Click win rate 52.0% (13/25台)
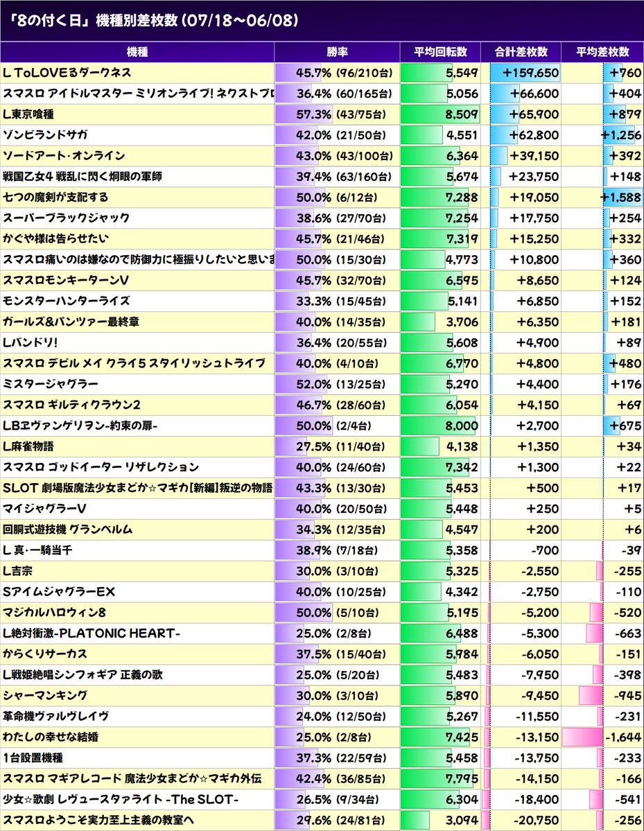 click(341, 384)
